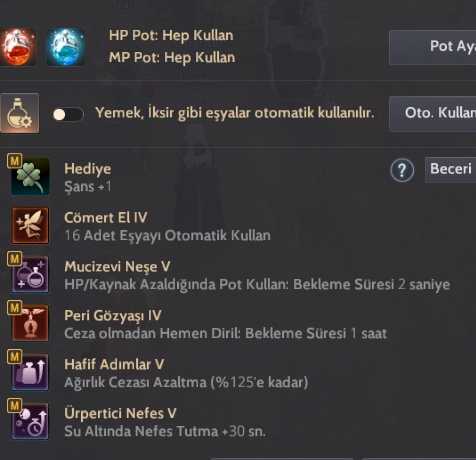Click the M badge on Hediye icon
The width and height of the screenshot is (476, 460).
coord(15,161)
